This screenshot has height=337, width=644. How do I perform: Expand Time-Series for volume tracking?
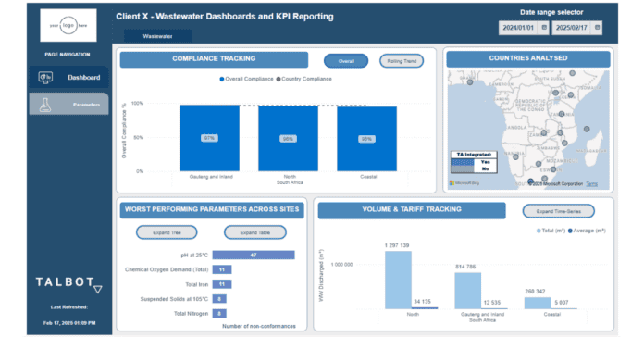(x=559, y=211)
